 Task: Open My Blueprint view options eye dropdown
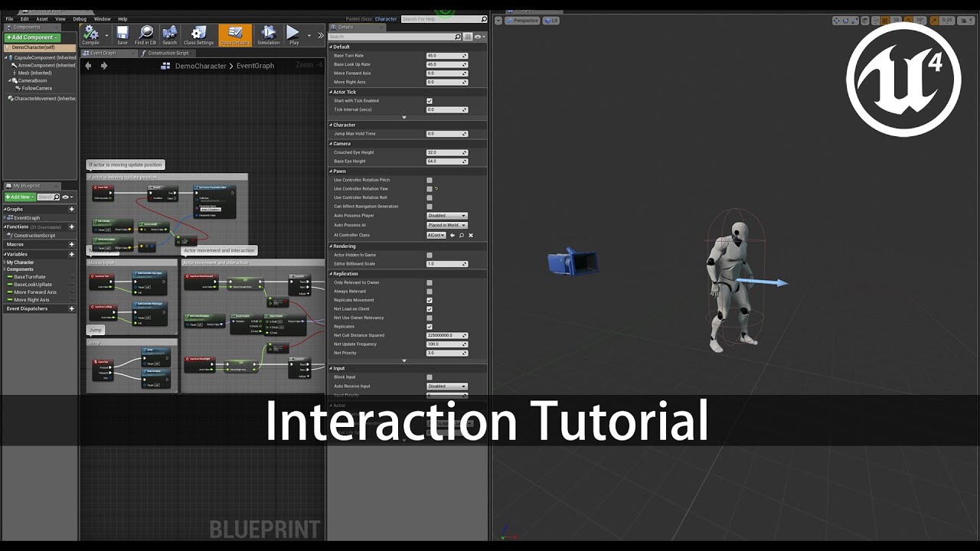69,197
